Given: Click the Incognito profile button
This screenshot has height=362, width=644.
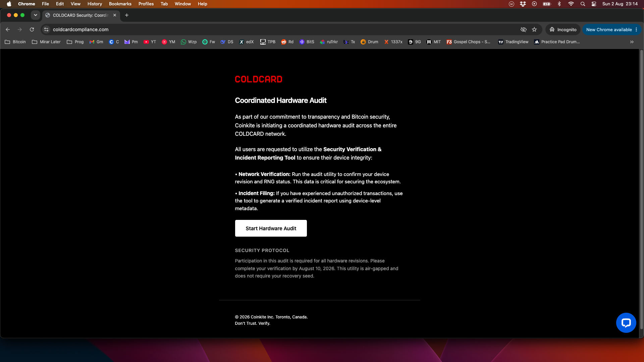Looking at the screenshot, I should [563, 29].
